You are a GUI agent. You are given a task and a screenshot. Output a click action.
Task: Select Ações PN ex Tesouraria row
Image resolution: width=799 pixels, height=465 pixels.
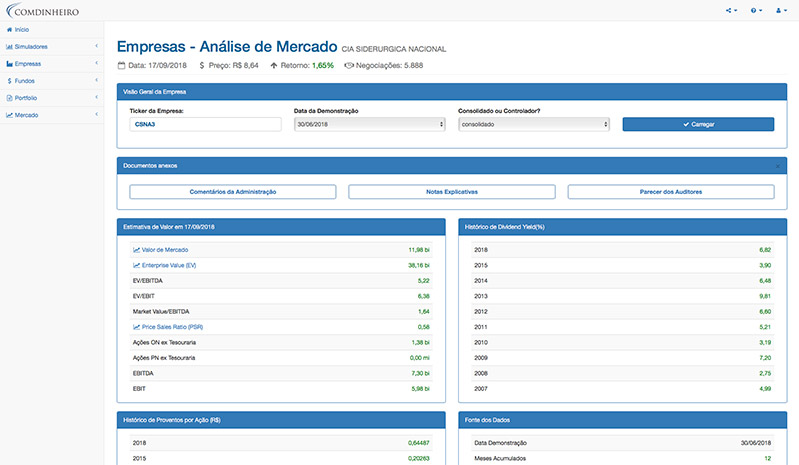[x=281, y=358]
